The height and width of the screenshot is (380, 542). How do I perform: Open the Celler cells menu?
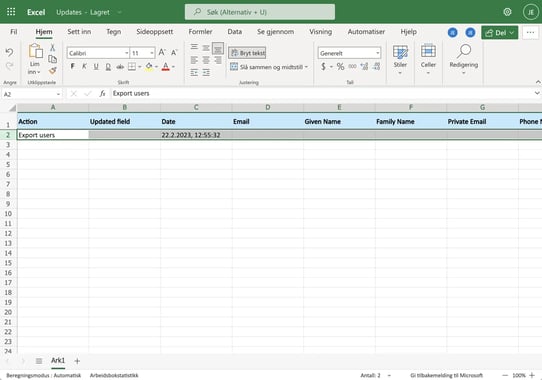(x=428, y=59)
